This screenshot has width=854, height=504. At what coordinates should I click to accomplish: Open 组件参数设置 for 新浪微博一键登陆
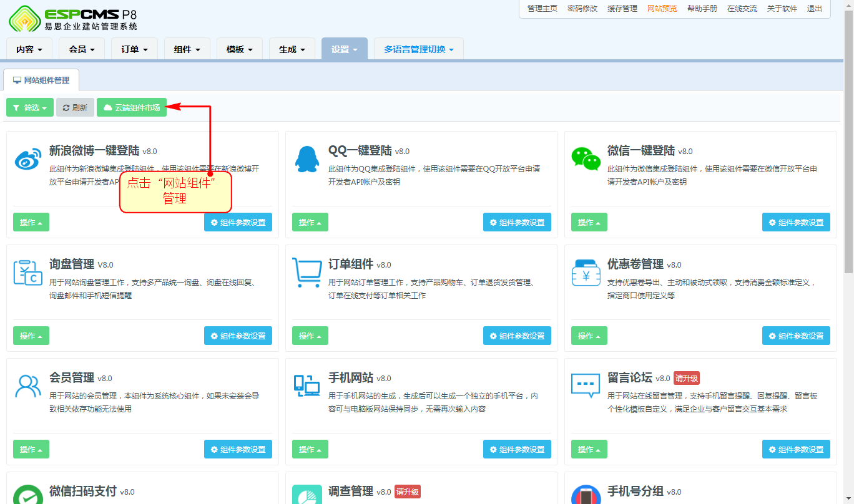tap(238, 222)
